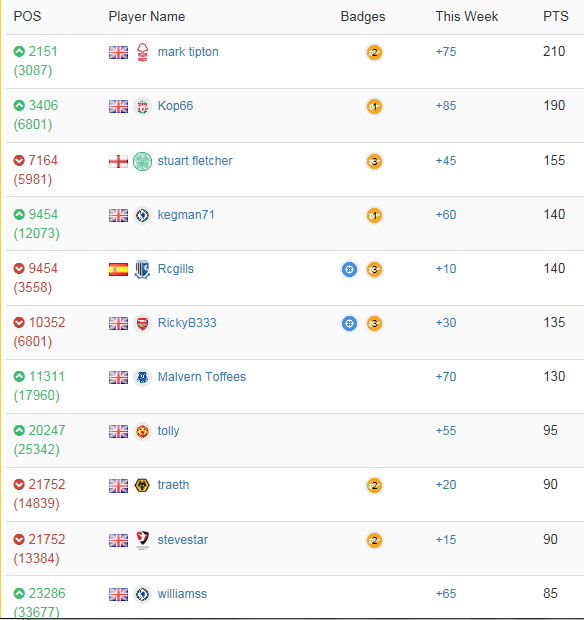Click the Celtic crest beside stuart fletcher

click(142, 161)
